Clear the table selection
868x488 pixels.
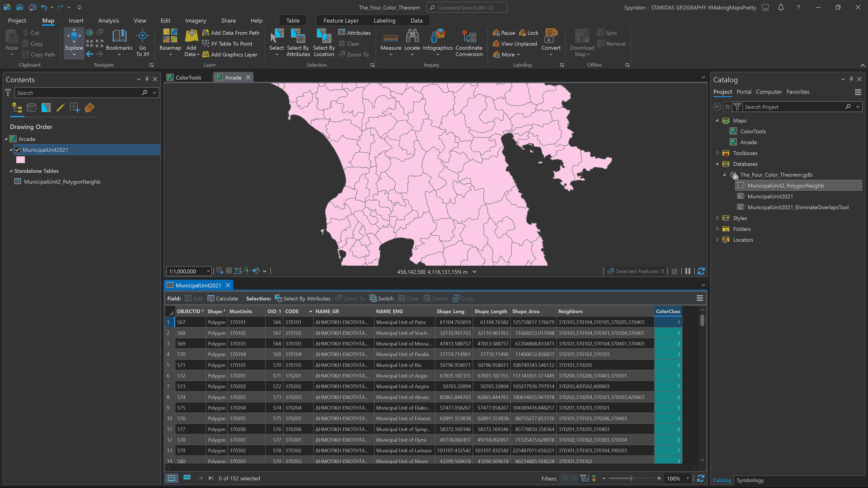coord(409,298)
